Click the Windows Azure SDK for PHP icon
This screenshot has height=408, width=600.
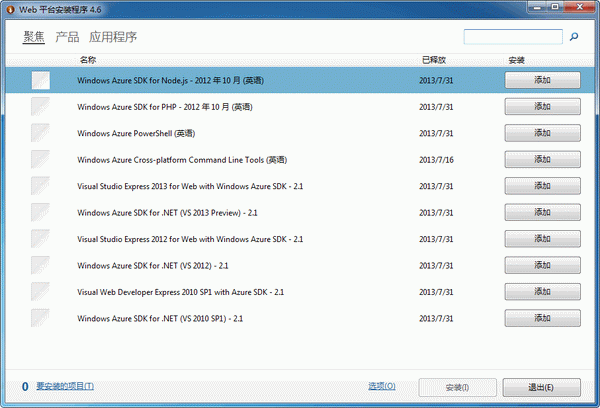(x=40, y=106)
